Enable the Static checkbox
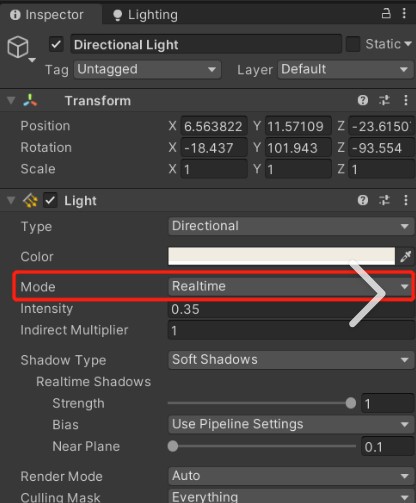Image resolution: width=416 pixels, height=503 pixels. [353, 44]
